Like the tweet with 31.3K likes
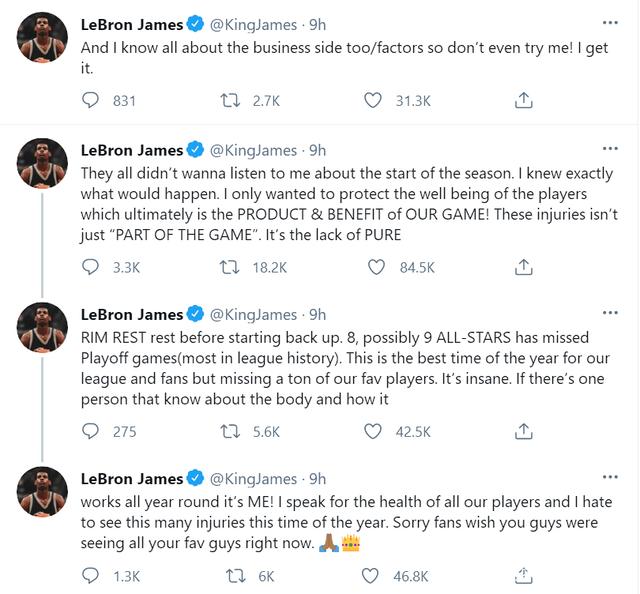This screenshot has width=640, height=594. 373,100
